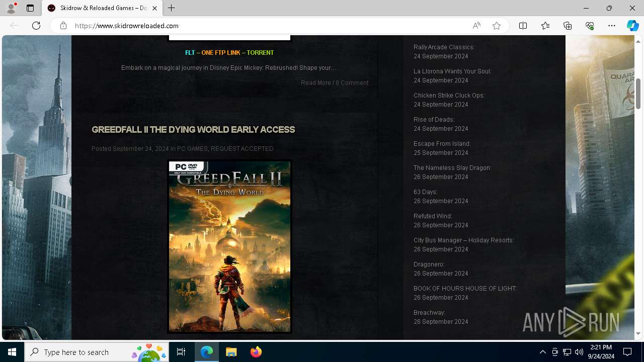Show hidden system tray icons

tap(542, 352)
